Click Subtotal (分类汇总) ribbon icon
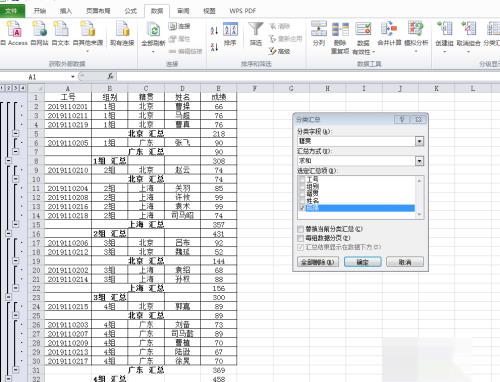 point(492,33)
